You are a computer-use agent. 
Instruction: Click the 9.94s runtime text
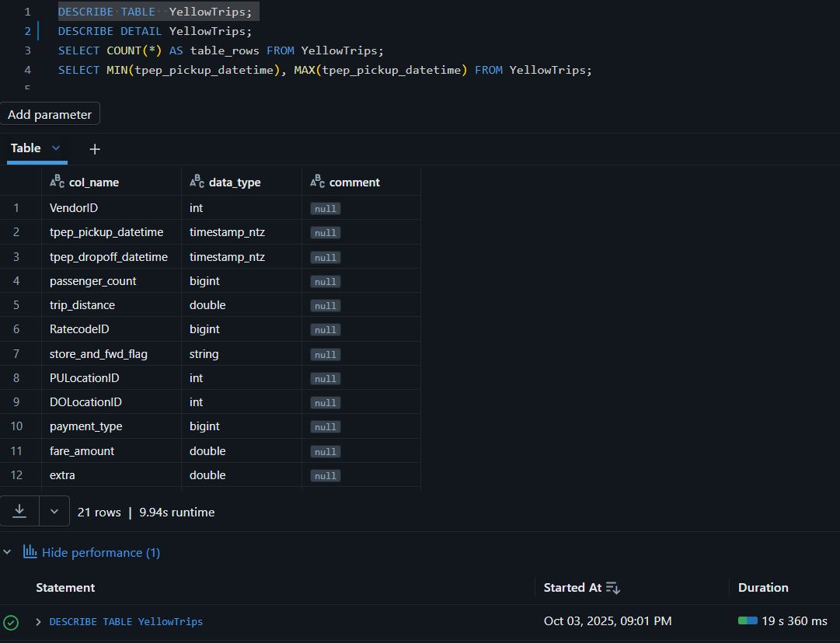point(177,513)
